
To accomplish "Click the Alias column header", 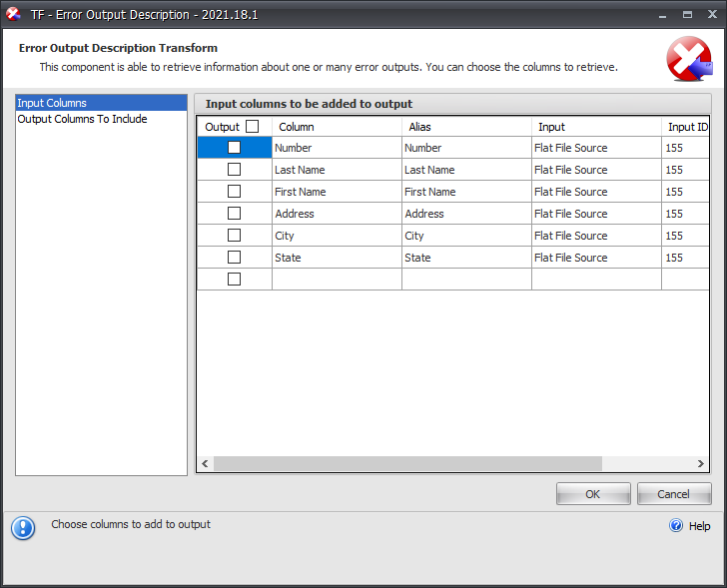I will click(466, 127).
